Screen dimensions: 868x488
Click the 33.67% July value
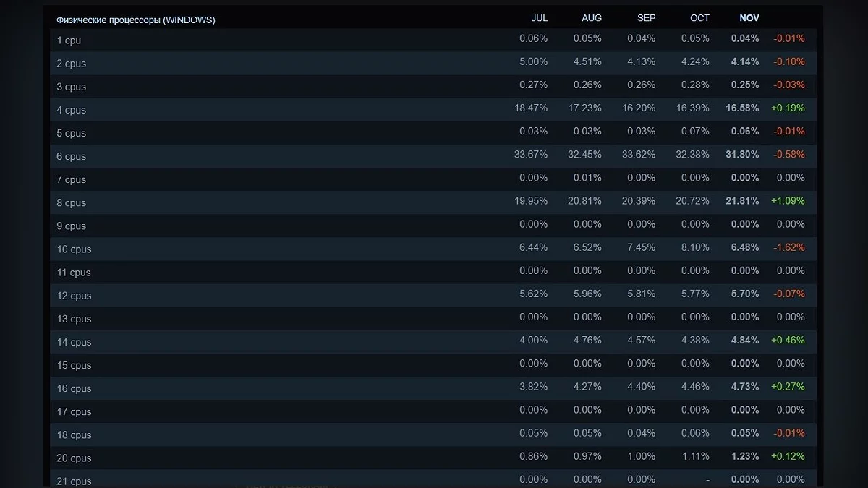[531, 155]
